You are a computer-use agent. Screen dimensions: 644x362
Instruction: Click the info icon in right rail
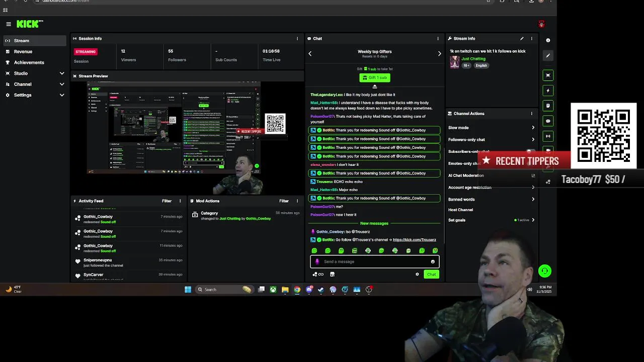[x=548, y=40]
